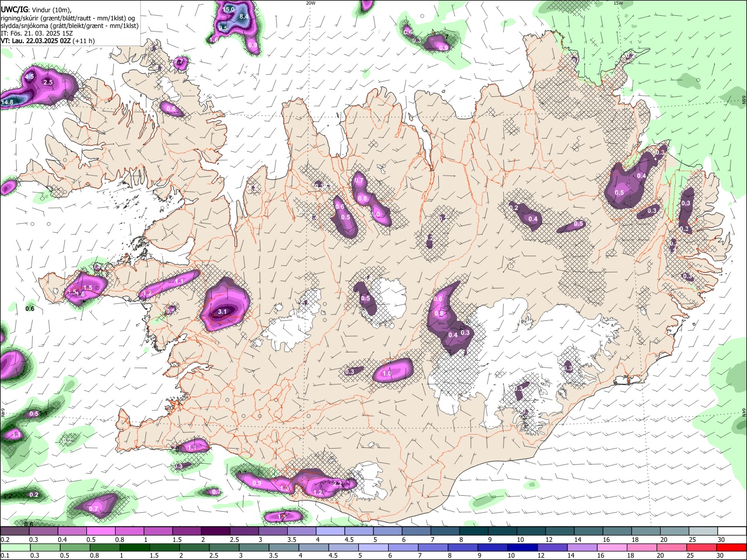747x560 pixels.
Task: Click the rain legend swatch between 0.5 and 0.8
Action: (75, 548)
